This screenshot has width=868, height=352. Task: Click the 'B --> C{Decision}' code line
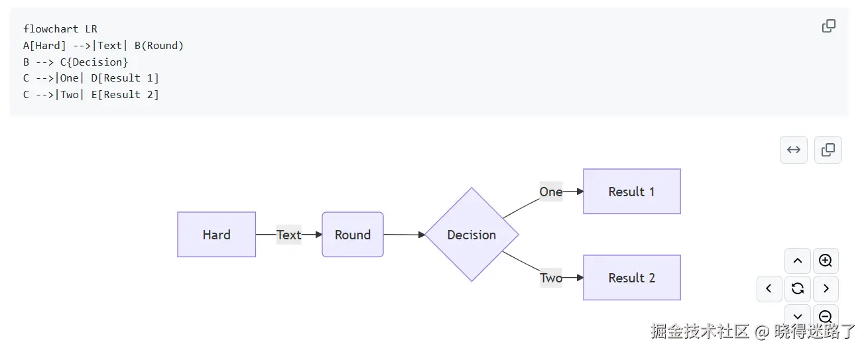pos(76,62)
